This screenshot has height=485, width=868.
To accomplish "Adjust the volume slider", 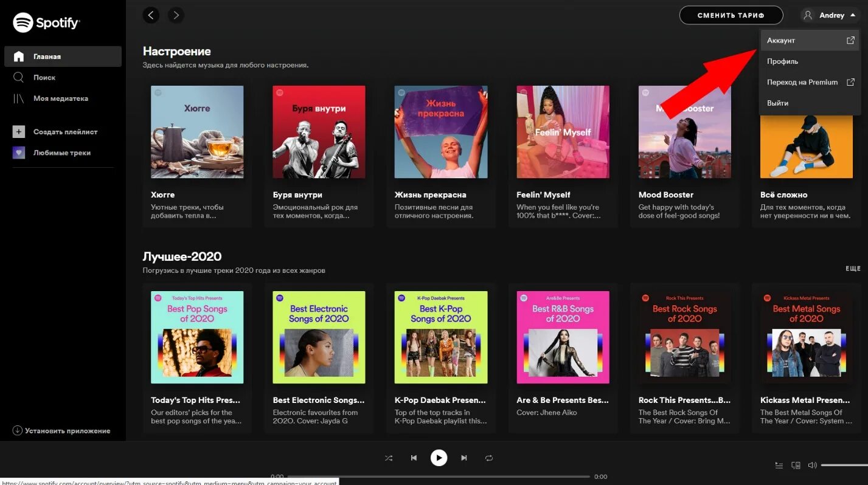I will tap(844, 466).
